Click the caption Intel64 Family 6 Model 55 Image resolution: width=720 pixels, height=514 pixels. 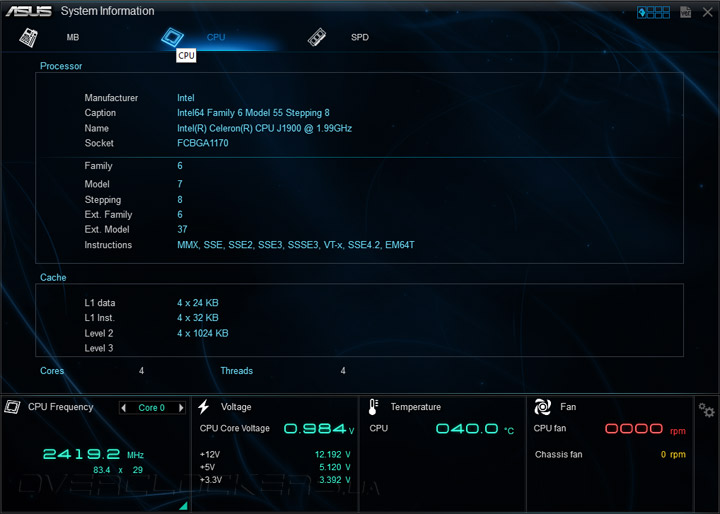point(253,113)
